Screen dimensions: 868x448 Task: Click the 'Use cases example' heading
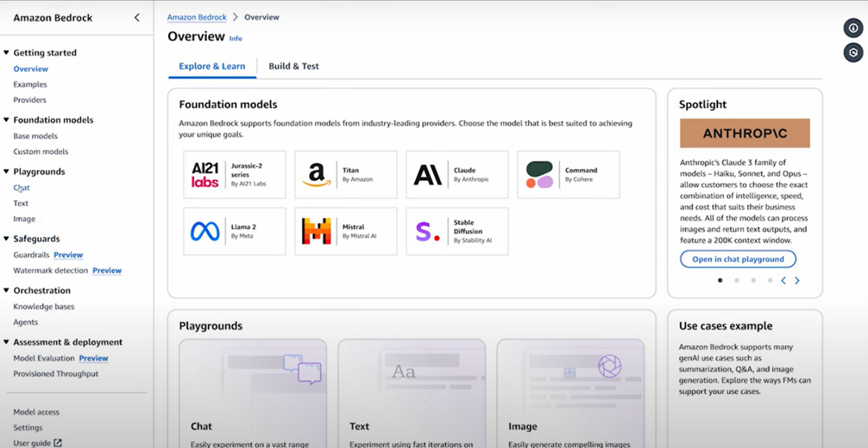point(726,326)
